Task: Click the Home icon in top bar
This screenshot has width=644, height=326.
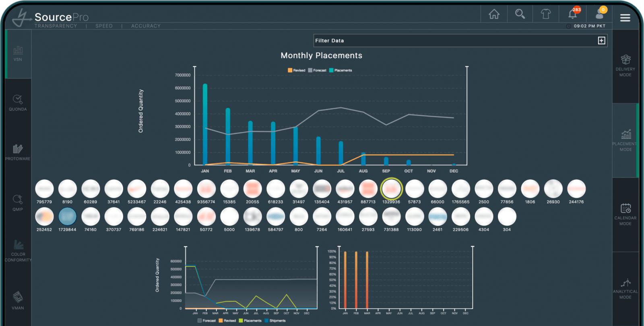Action: point(494,14)
